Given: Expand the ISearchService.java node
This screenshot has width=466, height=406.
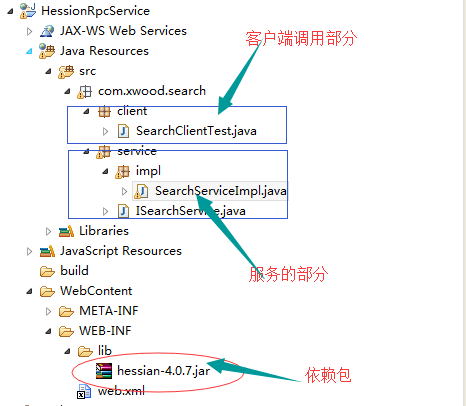Looking at the screenshot, I should click(106, 211).
